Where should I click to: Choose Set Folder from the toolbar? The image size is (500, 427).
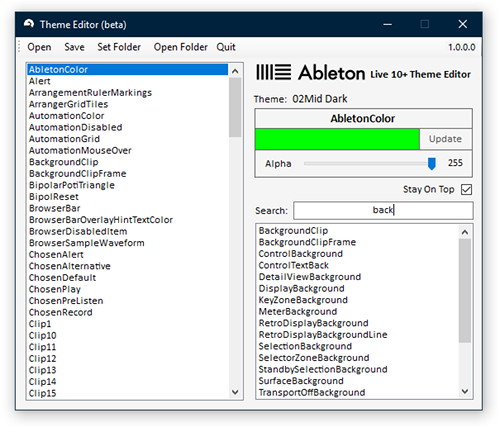[x=119, y=47]
